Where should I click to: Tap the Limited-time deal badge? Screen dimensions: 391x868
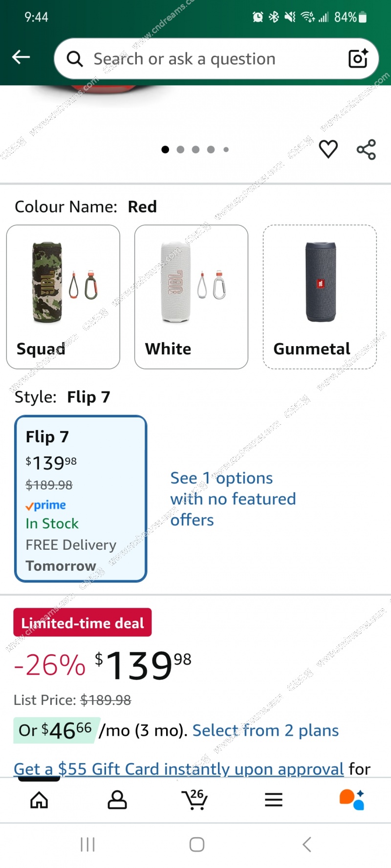(82, 622)
